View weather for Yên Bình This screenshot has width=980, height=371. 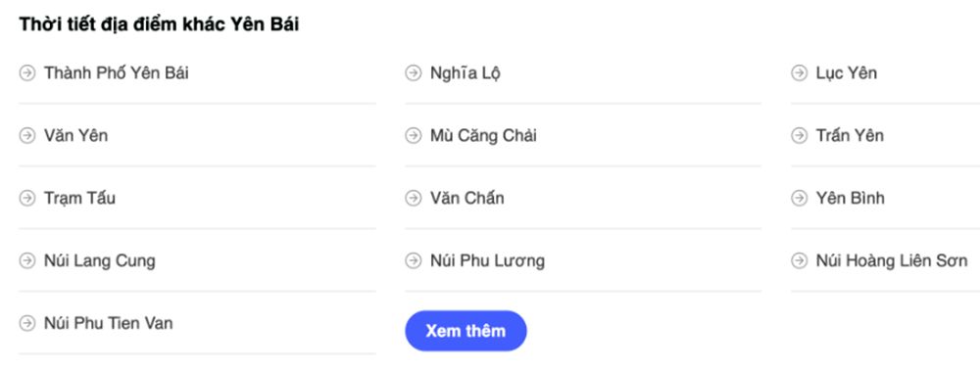[850, 198]
